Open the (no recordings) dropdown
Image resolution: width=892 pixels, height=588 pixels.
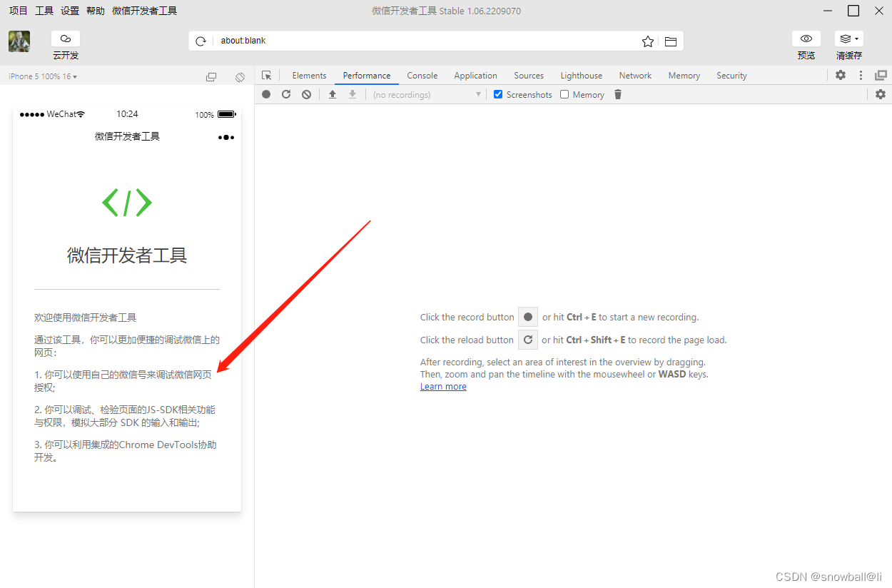click(427, 95)
